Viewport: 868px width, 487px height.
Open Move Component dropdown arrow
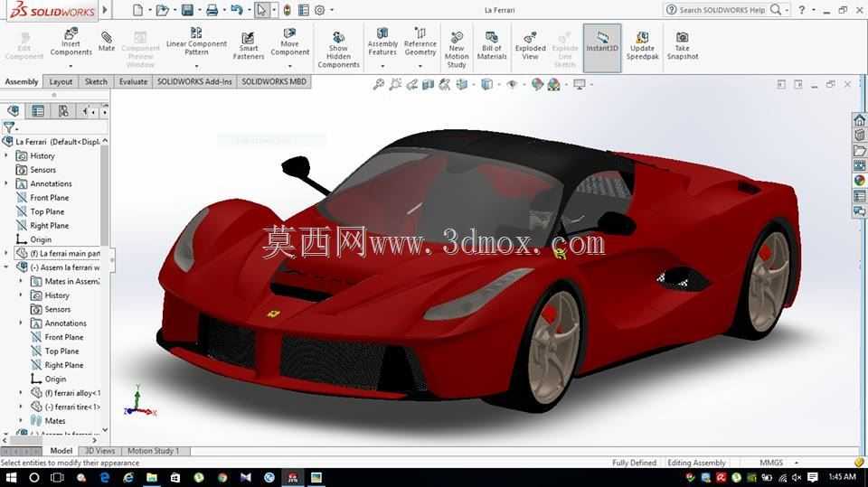[289, 66]
